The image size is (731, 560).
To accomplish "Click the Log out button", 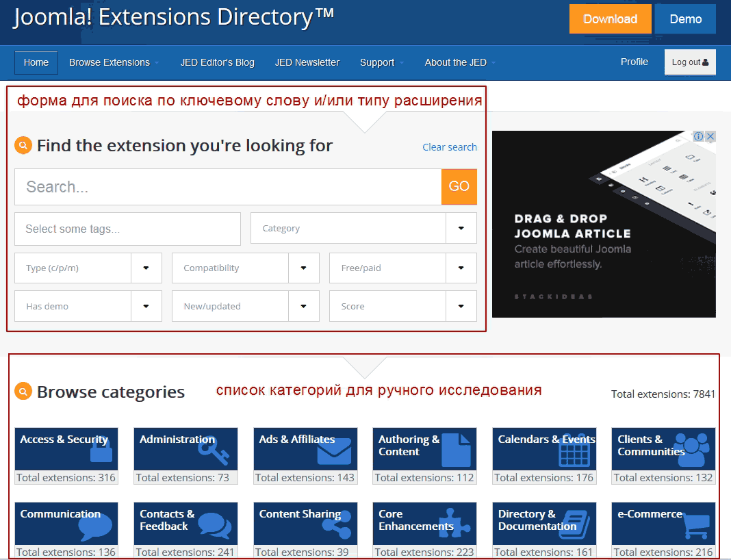I will tap(690, 62).
